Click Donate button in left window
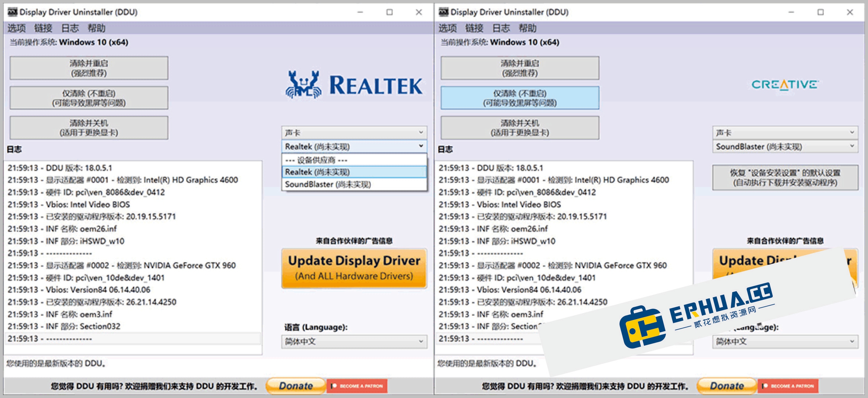Image resolution: width=868 pixels, height=398 pixels. 296,386
